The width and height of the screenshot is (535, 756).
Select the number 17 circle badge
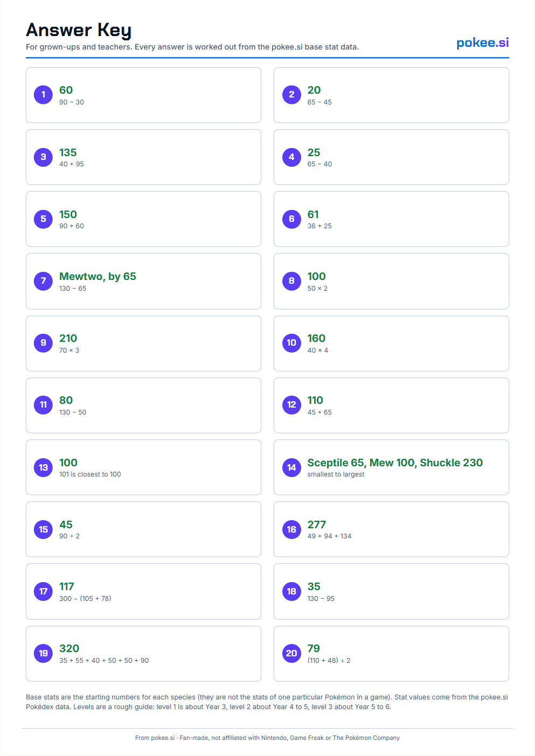[43, 591]
